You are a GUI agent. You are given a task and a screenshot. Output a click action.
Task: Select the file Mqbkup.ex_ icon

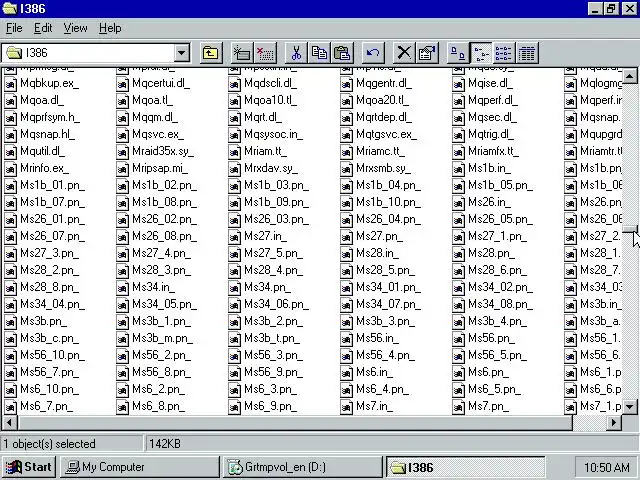pyautogui.click(x=10, y=84)
